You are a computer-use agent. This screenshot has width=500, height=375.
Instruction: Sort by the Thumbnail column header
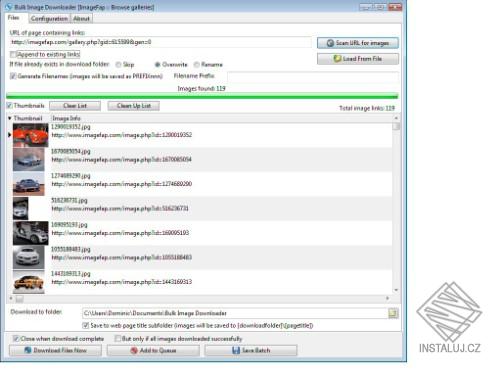tap(28, 118)
